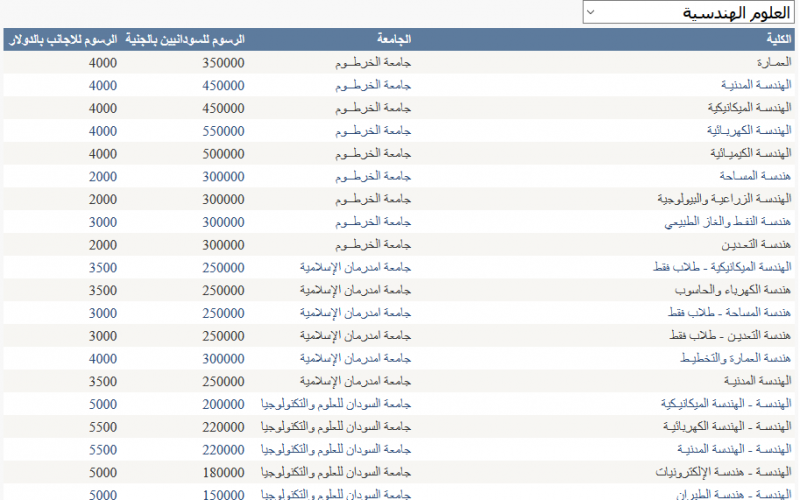Screen dimensions: 800x500
Task: Select الهندسة - هندسة الإلكترونيات cell
Action: 723,472
